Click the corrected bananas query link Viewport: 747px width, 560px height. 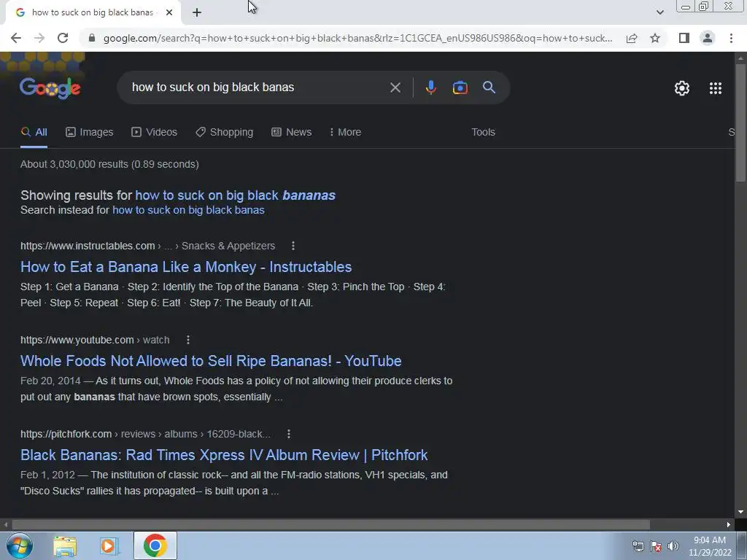pos(236,195)
